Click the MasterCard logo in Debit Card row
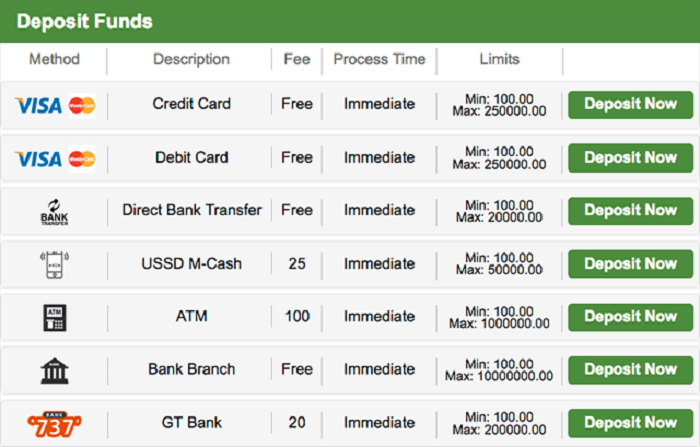 pyautogui.click(x=82, y=158)
